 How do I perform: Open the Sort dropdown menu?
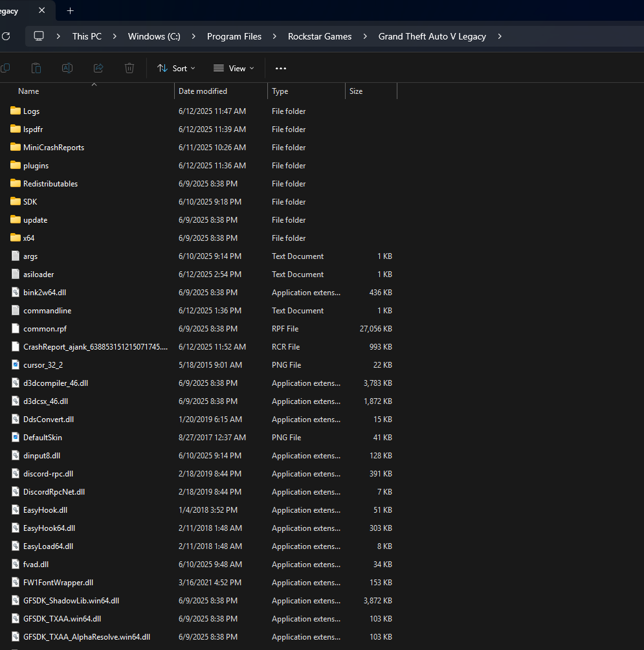[x=176, y=68]
